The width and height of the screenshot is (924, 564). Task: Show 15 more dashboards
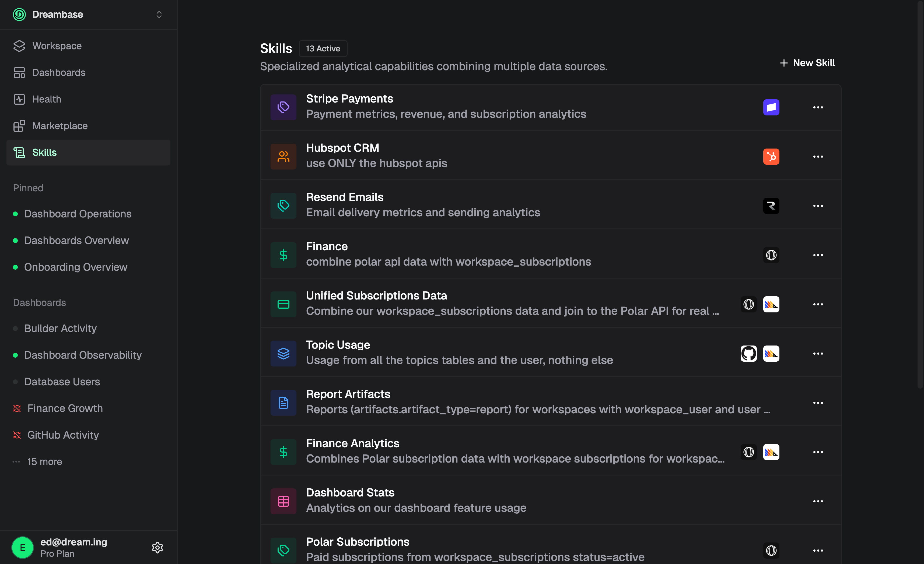coord(44,462)
